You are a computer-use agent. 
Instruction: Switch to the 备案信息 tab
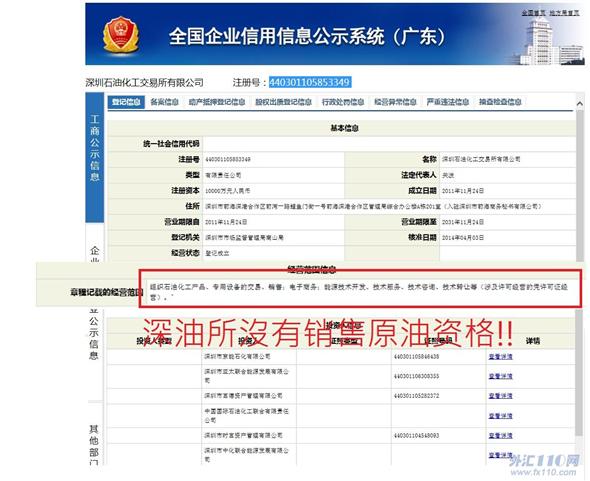pyautogui.click(x=164, y=102)
